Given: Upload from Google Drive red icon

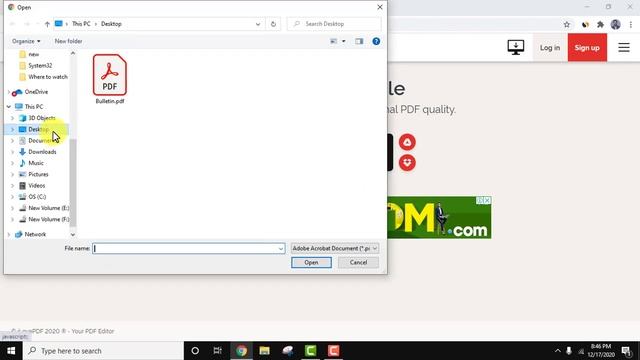Looking at the screenshot, I should 407,142.
